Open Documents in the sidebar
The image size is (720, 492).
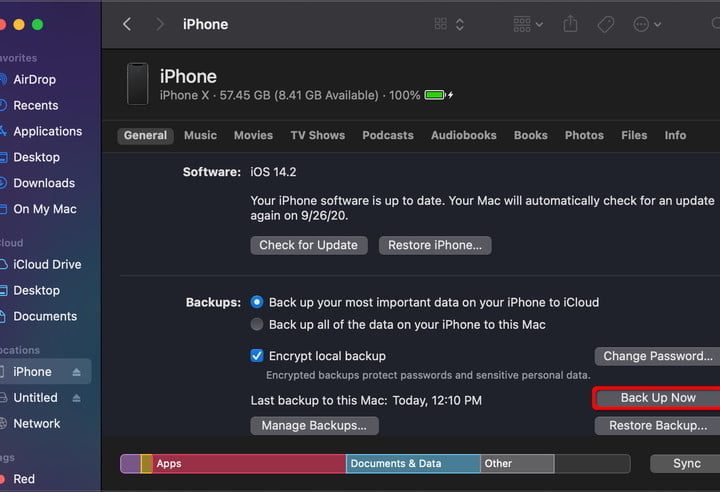point(45,317)
